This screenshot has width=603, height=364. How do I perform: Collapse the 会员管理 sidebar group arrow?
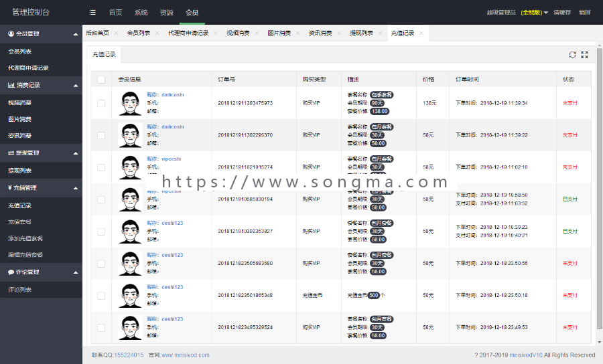(75, 34)
